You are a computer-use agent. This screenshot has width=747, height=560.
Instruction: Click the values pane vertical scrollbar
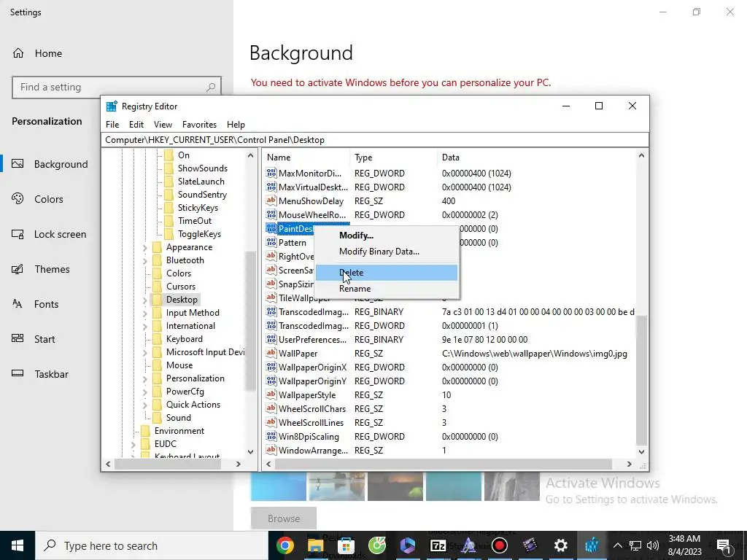[x=641, y=380]
